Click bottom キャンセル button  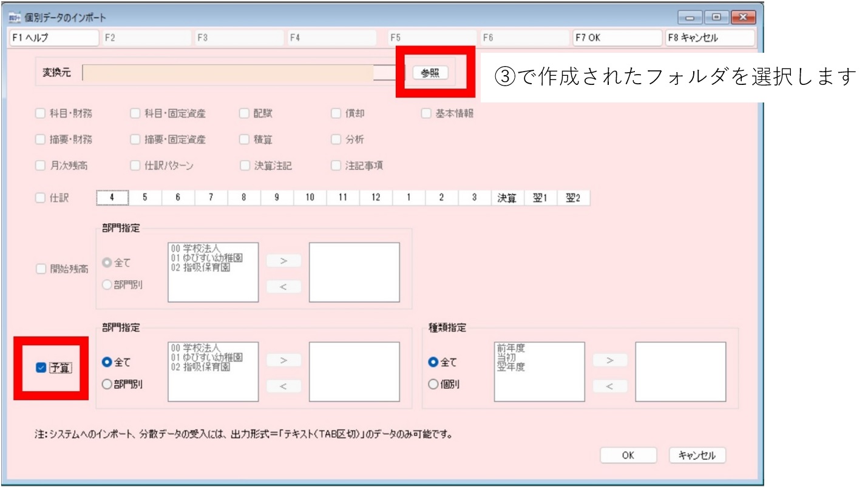click(x=697, y=455)
